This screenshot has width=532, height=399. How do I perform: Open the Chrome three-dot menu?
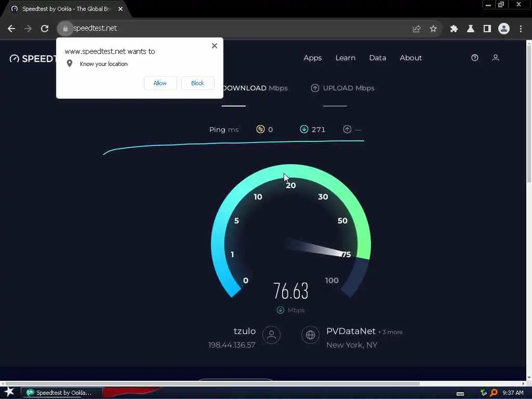pos(521,29)
